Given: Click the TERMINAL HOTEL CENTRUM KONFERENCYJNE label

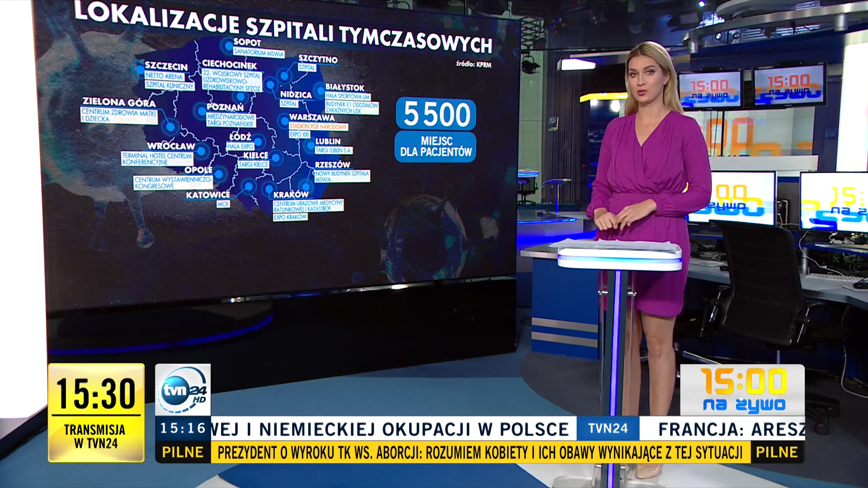Looking at the screenshot, I should click(x=157, y=159).
